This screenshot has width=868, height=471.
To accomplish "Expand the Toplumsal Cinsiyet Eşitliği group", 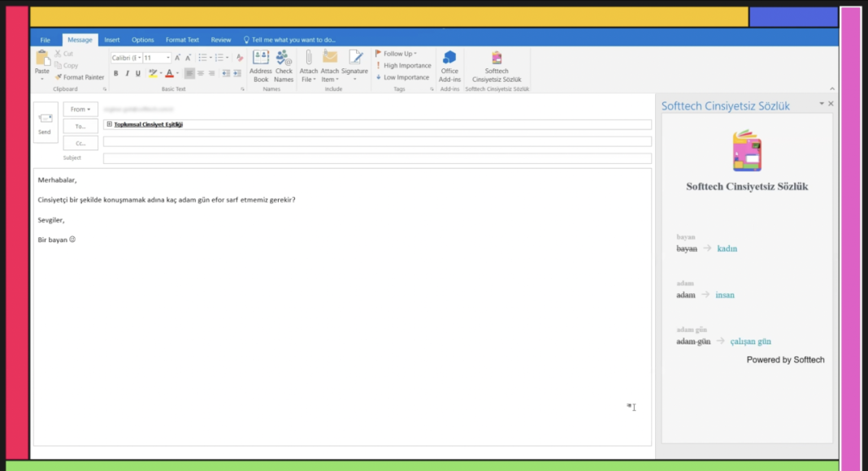I will 109,124.
